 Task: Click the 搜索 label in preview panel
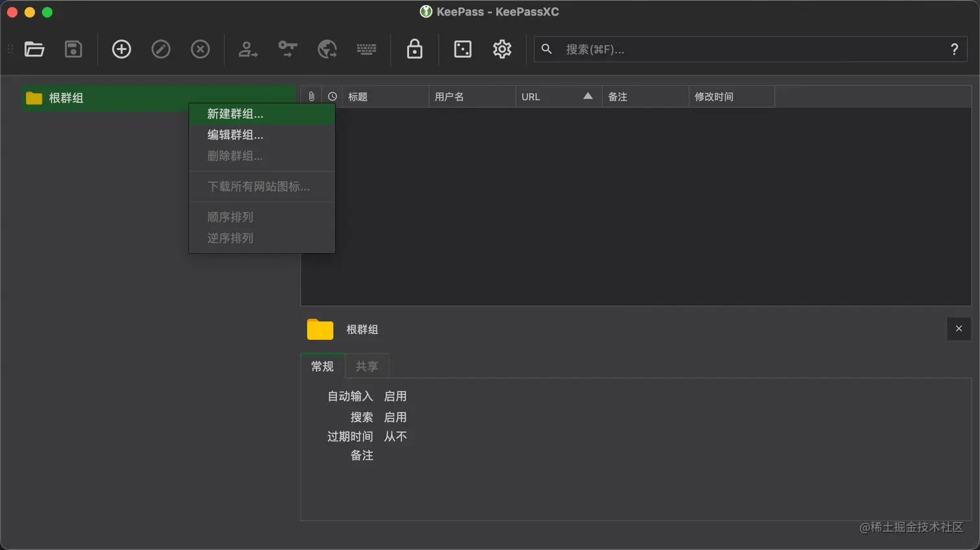tap(362, 417)
